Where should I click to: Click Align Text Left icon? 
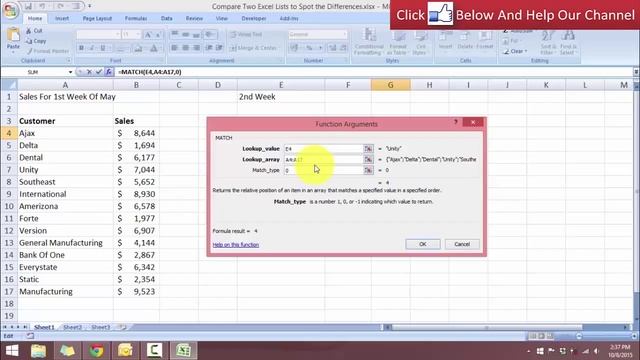174,48
